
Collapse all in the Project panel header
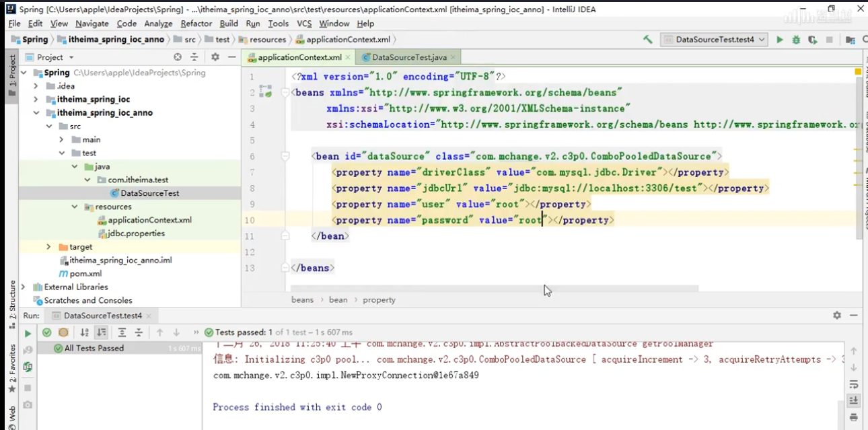click(x=194, y=57)
